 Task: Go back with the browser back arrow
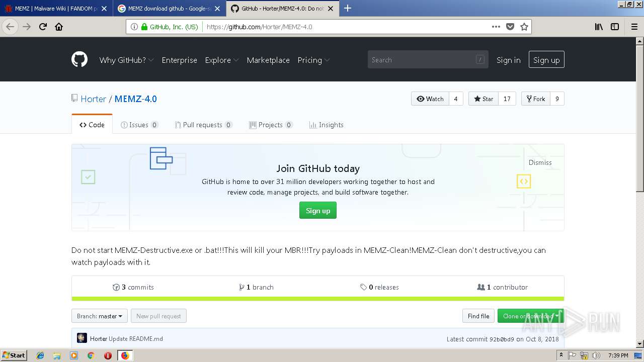click(x=10, y=27)
